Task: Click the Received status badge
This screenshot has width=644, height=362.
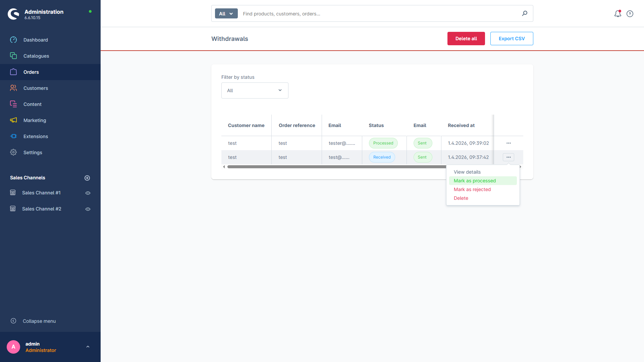Action: pos(382,157)
